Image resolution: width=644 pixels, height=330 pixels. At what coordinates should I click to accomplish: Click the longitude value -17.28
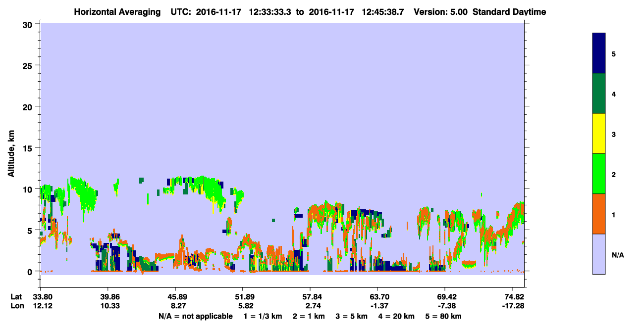512,306
